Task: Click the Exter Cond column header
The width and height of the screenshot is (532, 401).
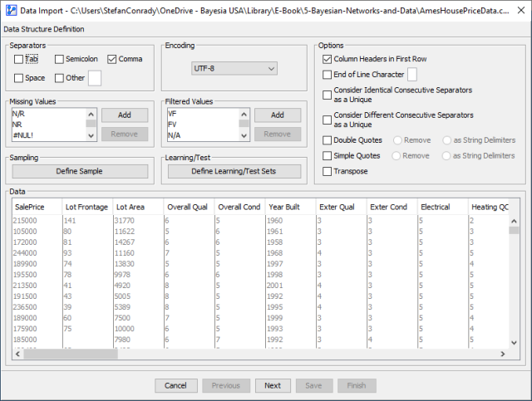Action: coord(392,207)
